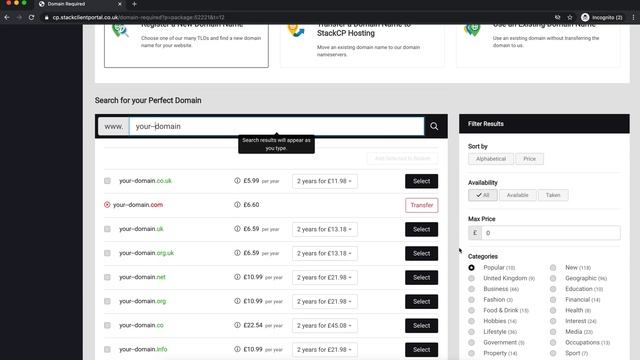Tick the checkbox for your-domain.org
Image resolution: width=640 pixels, height=360 pixels.
click(x=107, y=301)
